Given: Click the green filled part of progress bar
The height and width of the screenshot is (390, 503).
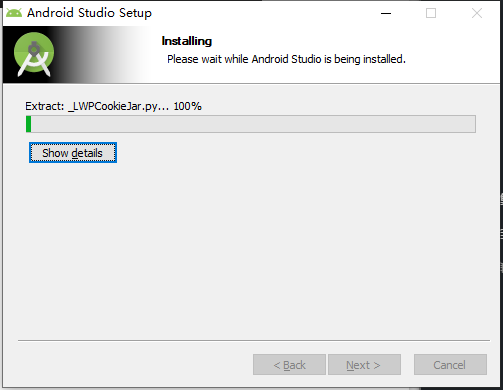Looking at the screenshot, I should (29, 124).
